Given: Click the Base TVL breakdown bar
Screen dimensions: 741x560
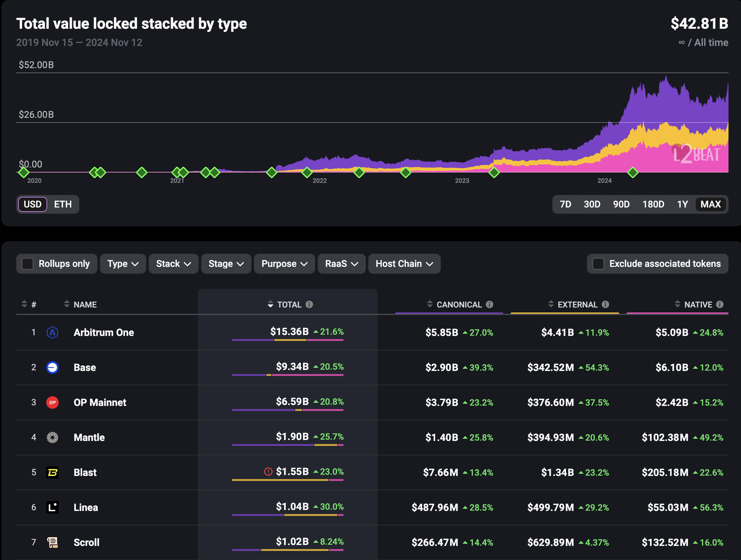Looking at the screenshot, I should point(287,375).
